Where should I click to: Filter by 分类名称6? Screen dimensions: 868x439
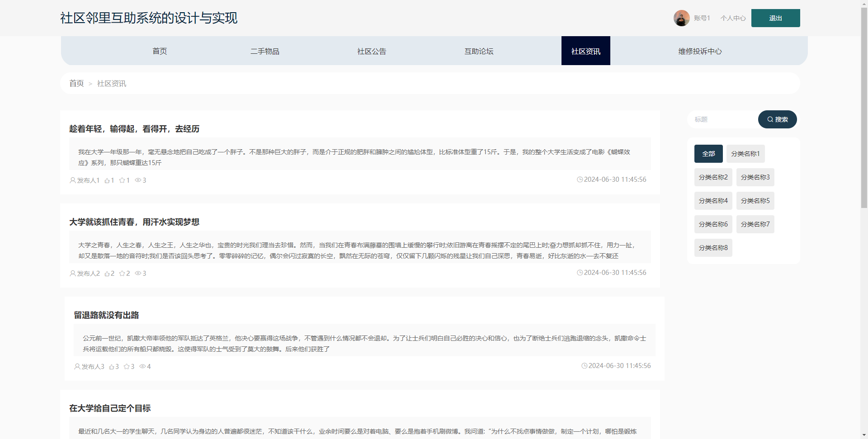point(713,224)
